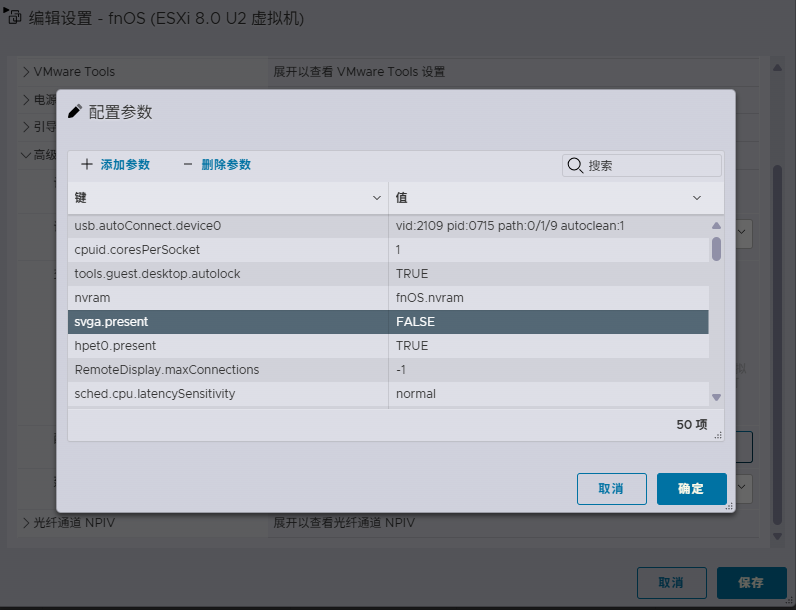This screenshot has width=796, height=610.
Task: Expand the 光纤通道 NPIV section
Action: click(26, 523)
